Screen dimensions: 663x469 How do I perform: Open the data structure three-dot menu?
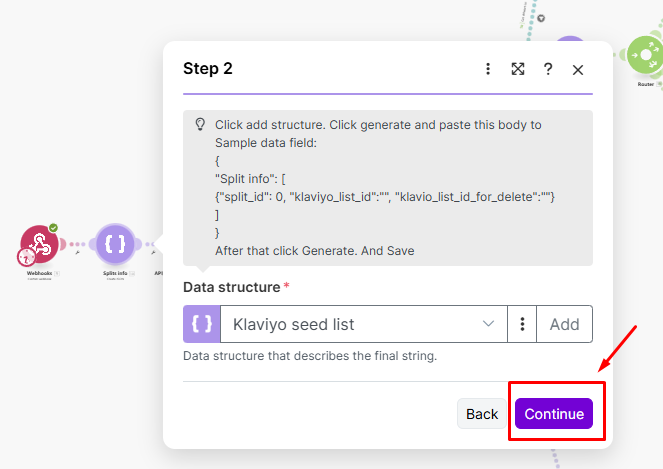point(522,324)
